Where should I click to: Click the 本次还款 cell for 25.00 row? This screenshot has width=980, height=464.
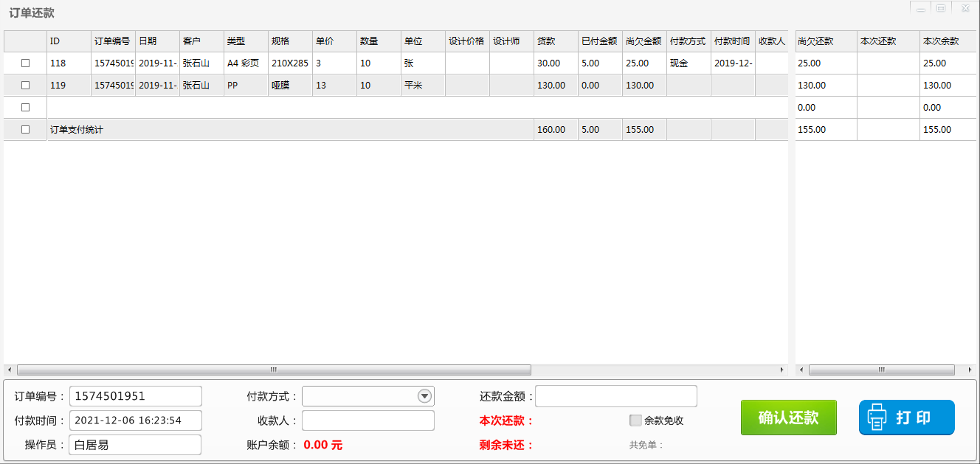click(888, 63)
